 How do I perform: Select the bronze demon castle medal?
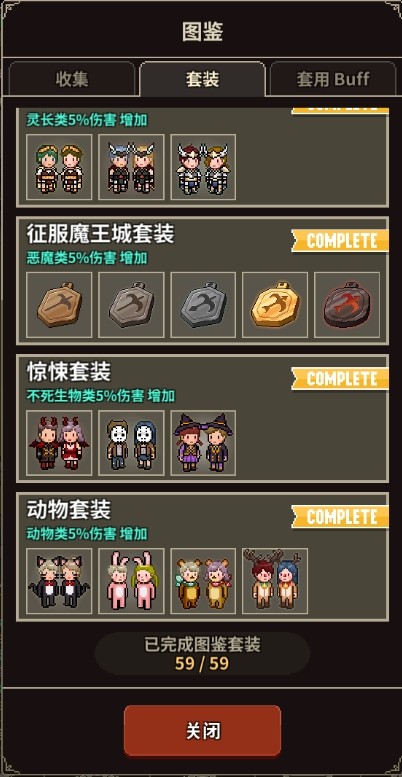[59, 305]
